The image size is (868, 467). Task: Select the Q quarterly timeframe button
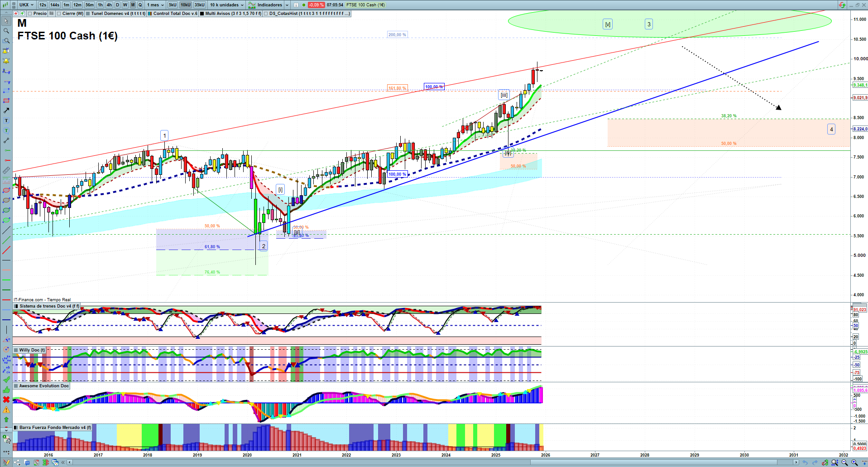[x=140, y=5]
